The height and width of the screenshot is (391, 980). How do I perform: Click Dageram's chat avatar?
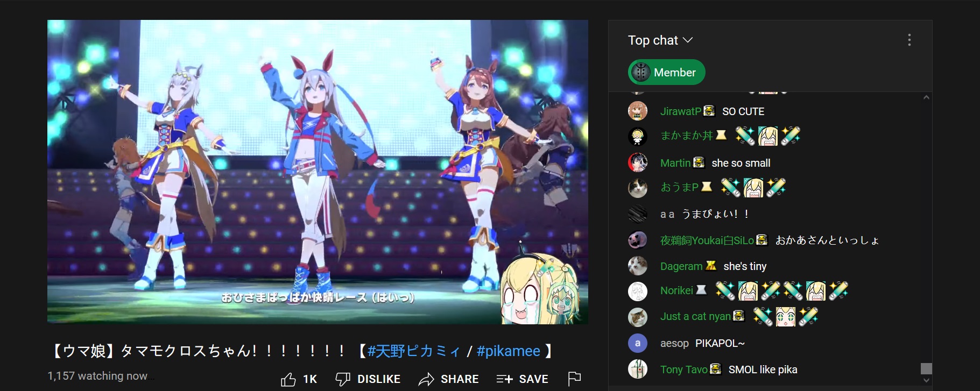tap(638, 266)
